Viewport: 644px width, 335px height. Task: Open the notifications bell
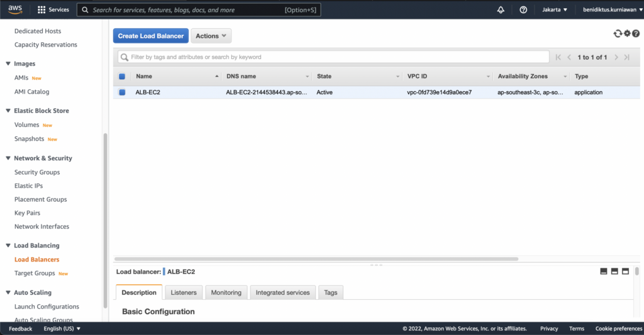tap(501, 10)
